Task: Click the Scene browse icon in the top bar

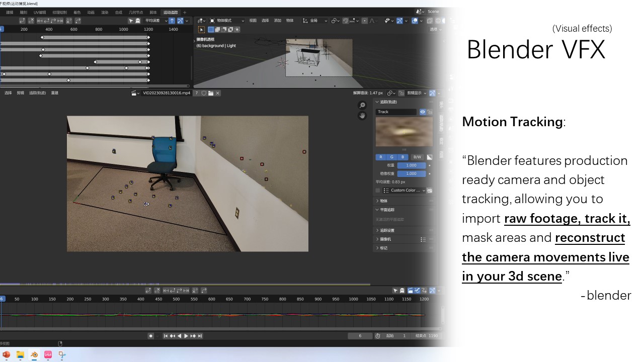Action: click(x=420, y=12)
